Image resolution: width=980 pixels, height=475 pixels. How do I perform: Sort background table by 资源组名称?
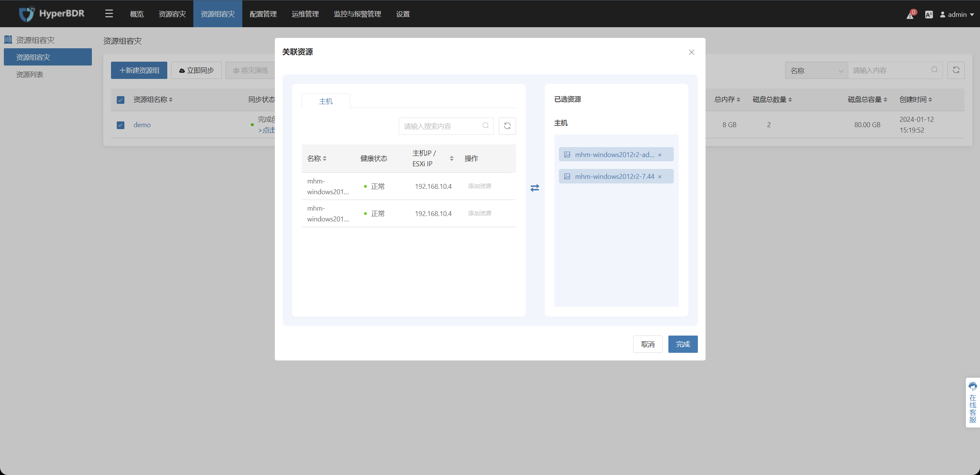pyautogui.click(x=171, y=100)
